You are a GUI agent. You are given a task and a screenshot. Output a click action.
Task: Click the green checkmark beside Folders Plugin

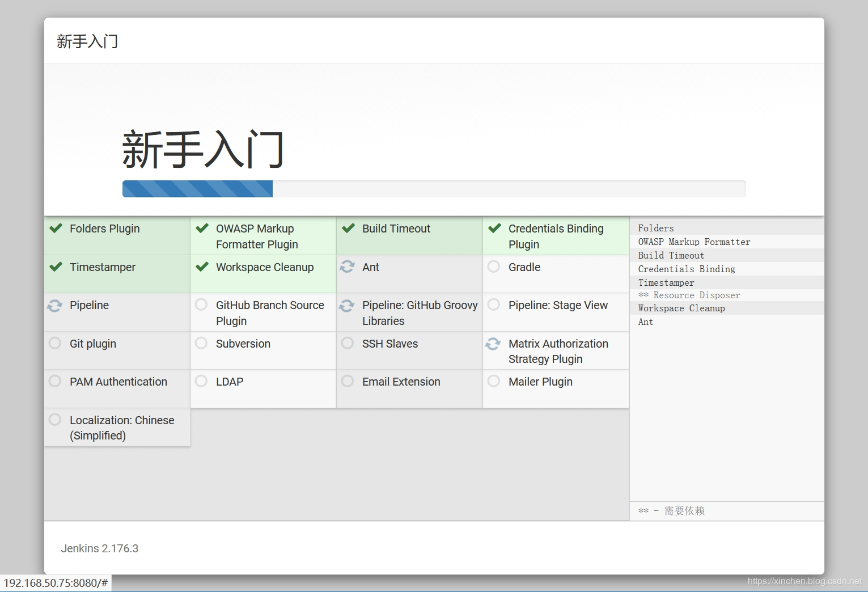point(56,229)
